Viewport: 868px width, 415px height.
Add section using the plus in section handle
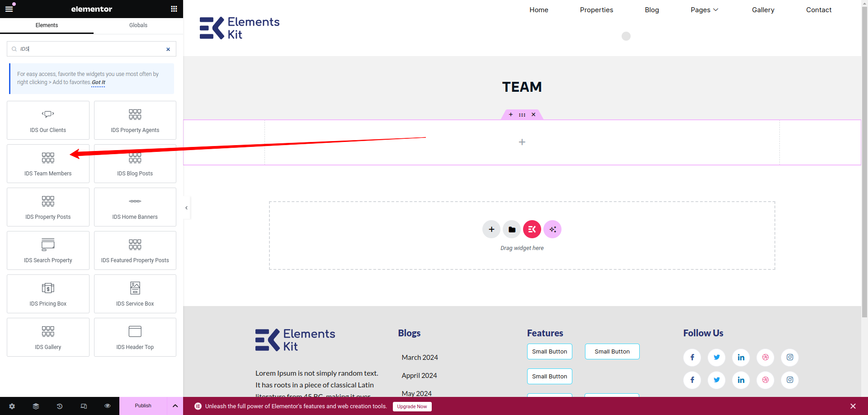[x=511, y=114]
